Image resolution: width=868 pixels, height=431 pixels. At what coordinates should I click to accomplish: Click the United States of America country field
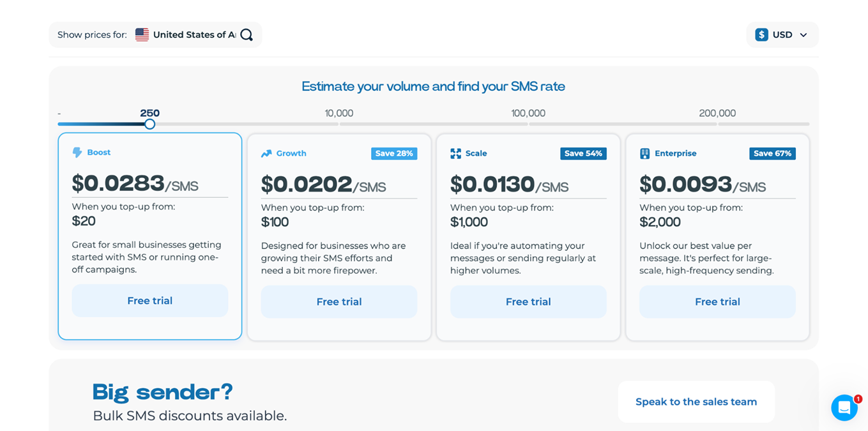click(194, 35)
